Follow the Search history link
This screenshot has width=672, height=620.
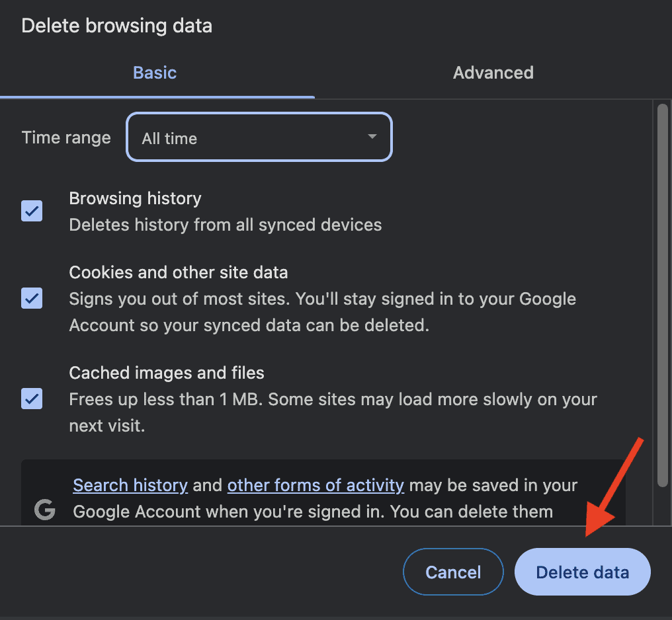130,486
